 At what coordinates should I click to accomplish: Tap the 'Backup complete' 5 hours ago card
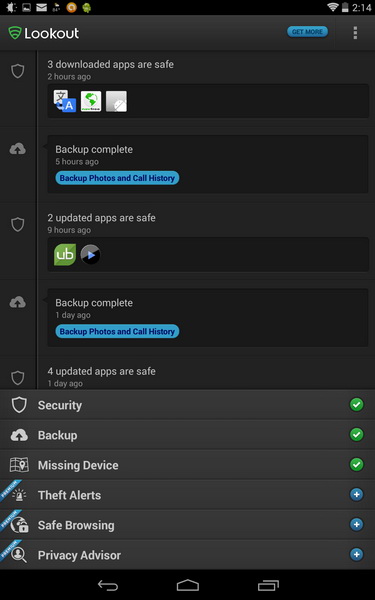click(x=208, y=164)
